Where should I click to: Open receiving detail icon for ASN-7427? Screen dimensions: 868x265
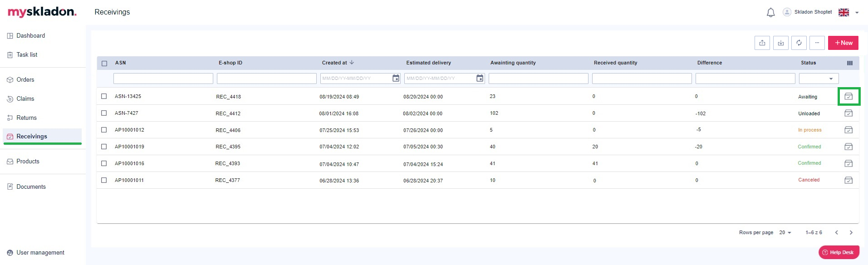[x=848, y=113]
